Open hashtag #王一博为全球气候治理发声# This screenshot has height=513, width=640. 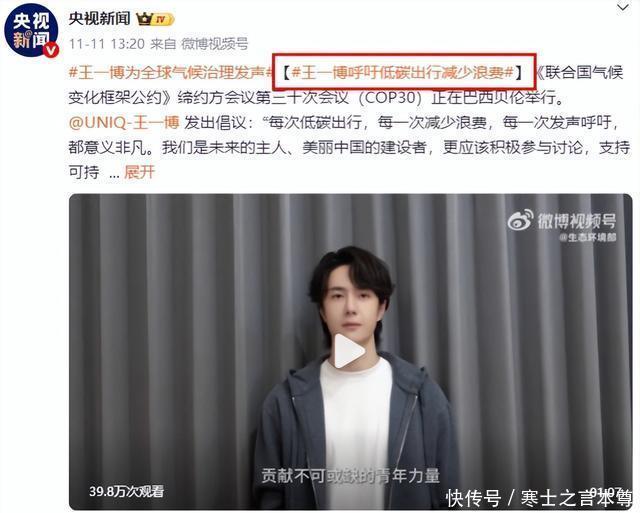tap(171, 73)
